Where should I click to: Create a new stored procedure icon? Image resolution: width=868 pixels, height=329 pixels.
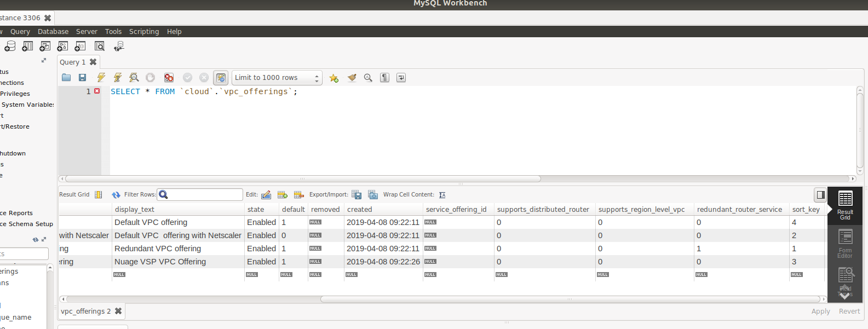[x=62, y=47]
